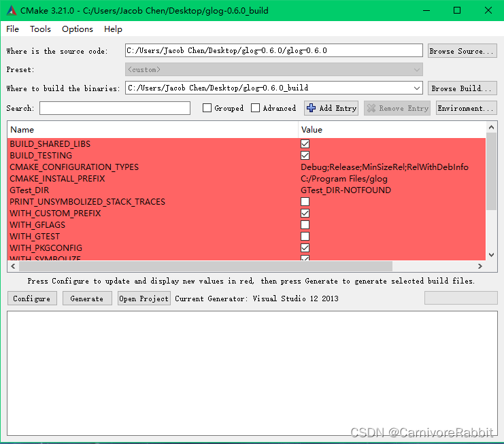The height and width of the screenshot is (444, 504).
Task: Click the plus icon on Add Entry
Action: point(311,108)
